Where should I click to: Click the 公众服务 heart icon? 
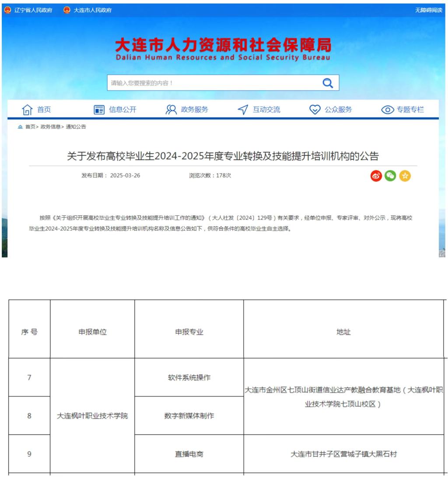coord(315,110)
